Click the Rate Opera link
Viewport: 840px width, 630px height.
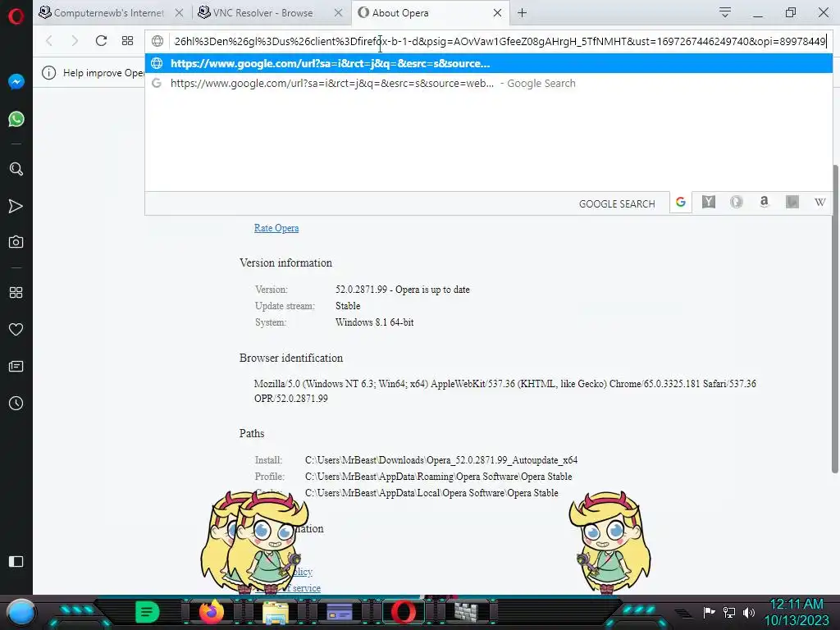(276, 228)
